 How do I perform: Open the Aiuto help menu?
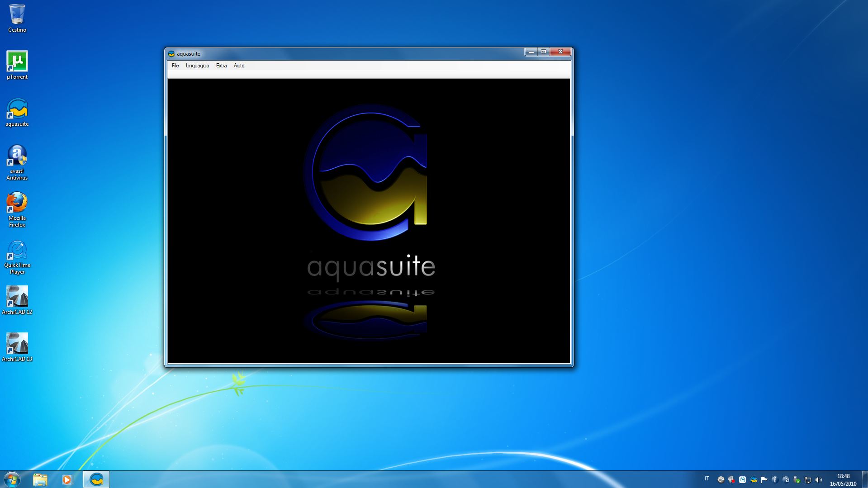[x=239, y=66]
